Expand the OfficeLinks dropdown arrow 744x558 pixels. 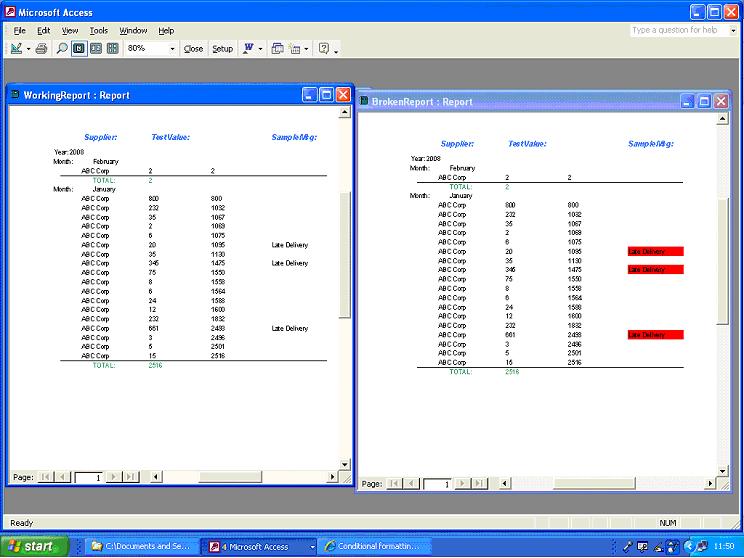260,49
